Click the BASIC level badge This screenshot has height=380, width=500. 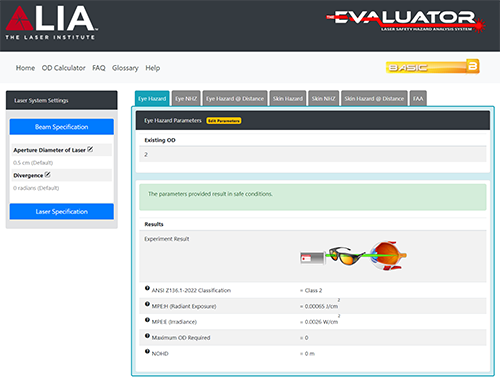pos(433,67)
